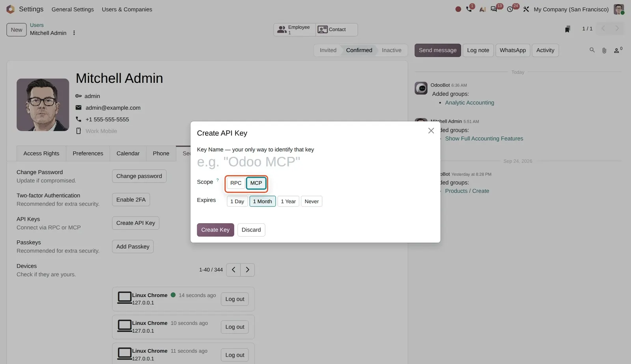Go to next record arrow

(617, 28)
